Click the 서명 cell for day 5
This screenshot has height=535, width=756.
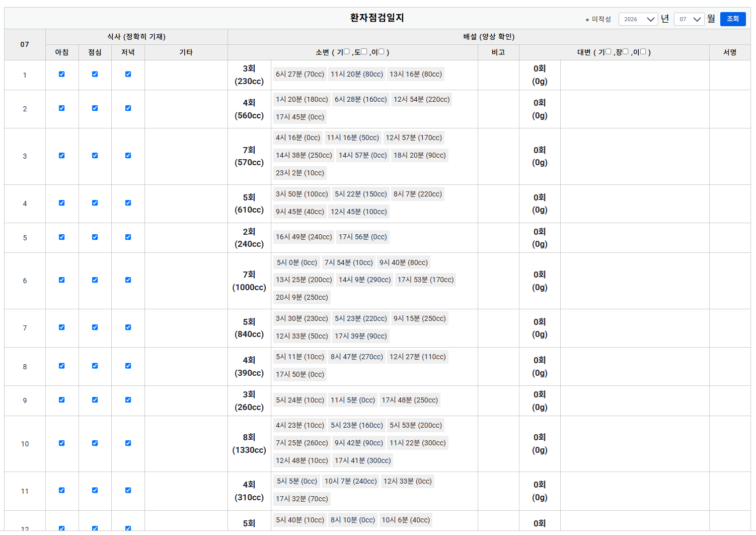pos(730,238)
